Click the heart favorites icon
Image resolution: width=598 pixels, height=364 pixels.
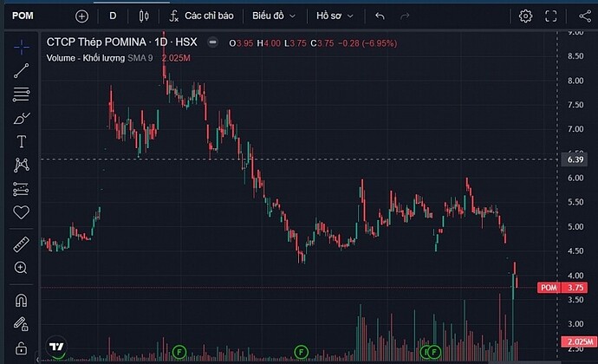tap(22, 212)
